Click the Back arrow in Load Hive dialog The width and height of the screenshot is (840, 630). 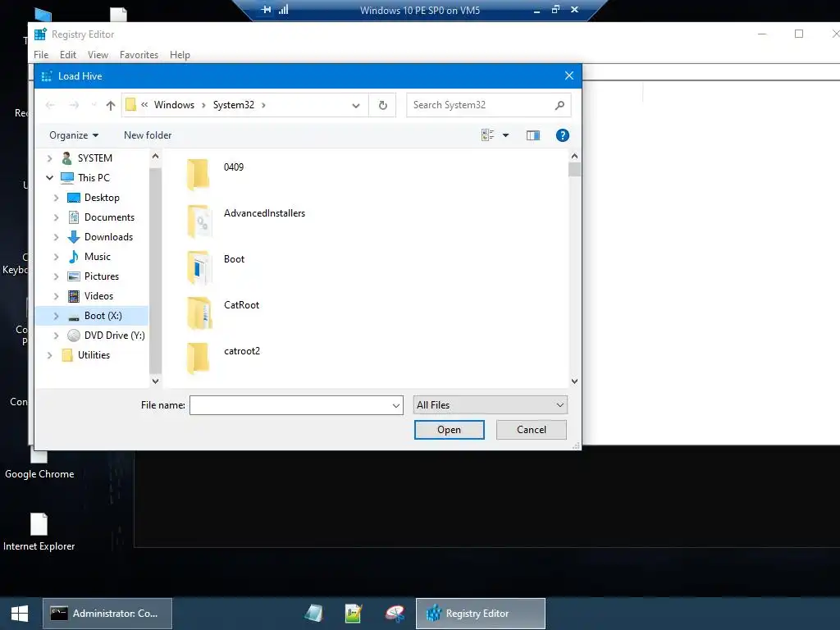click(50, 105)
